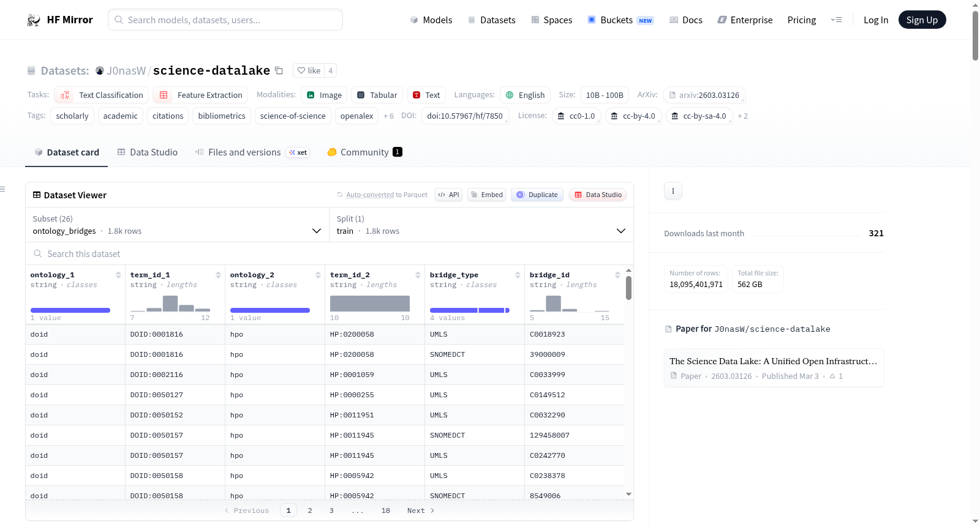Click the bridge_id length histogram

pyautogui.click(x=570, y=304)
